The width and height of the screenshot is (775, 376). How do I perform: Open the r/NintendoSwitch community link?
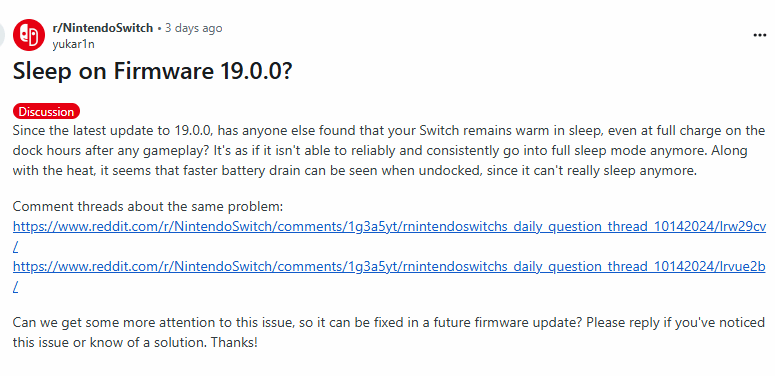click(103, 28)
